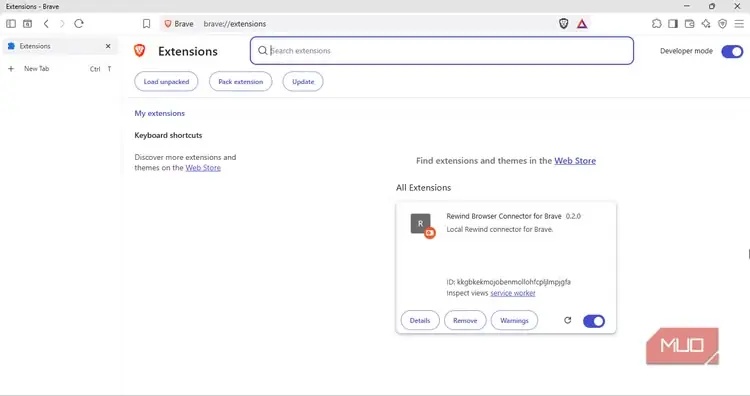
Task: Select the extension ID text
Action: click(508, 282)
